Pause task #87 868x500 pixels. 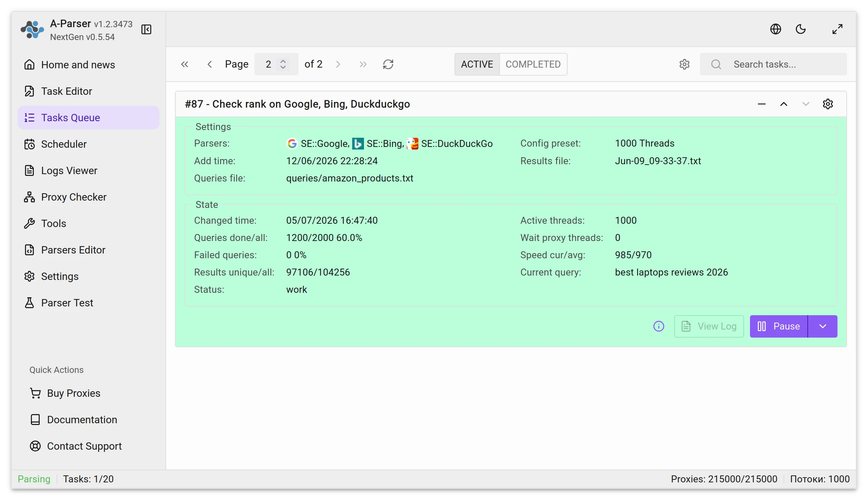(x=779, y=326)
